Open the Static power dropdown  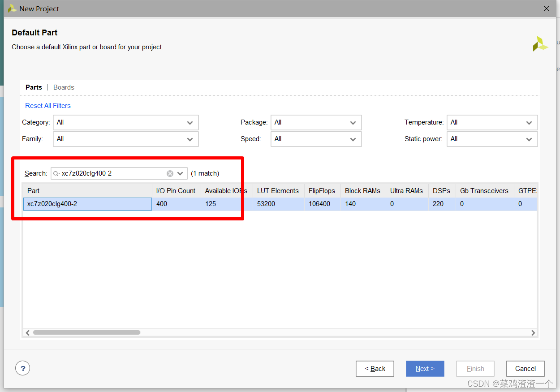pos(492,139)
